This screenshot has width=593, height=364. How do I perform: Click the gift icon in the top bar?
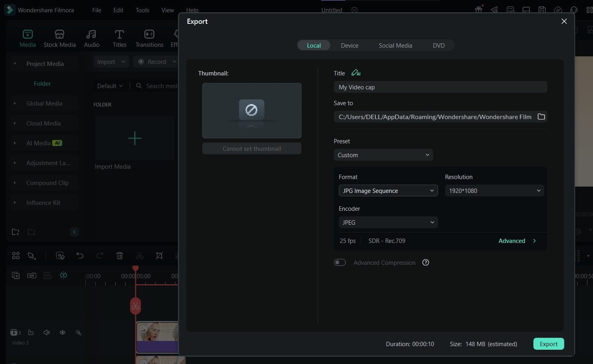click(x=479, y=10)
